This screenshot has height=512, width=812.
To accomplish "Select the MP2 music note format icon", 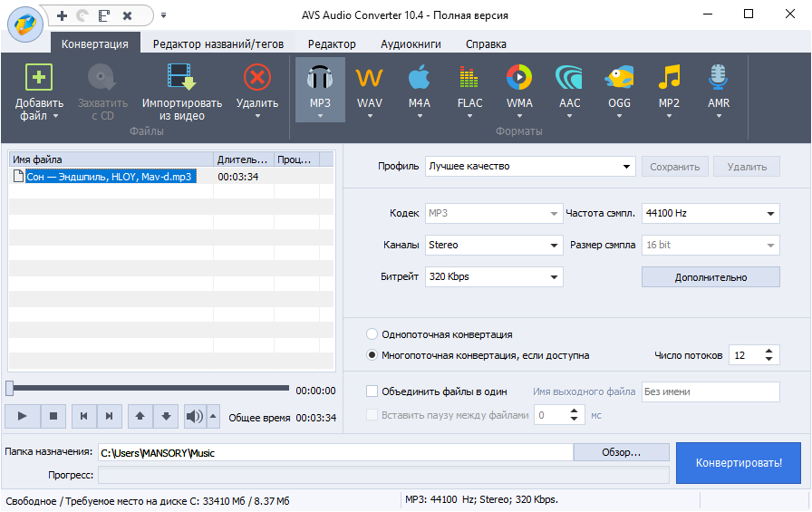I will pos(669,78).
